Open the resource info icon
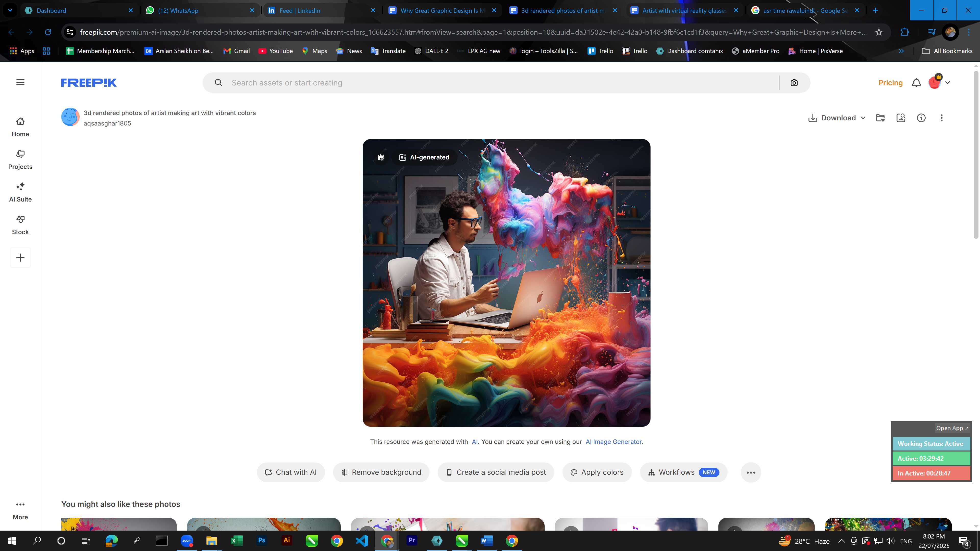Viewport: 980px width, 551px height. tap(921, 118)
